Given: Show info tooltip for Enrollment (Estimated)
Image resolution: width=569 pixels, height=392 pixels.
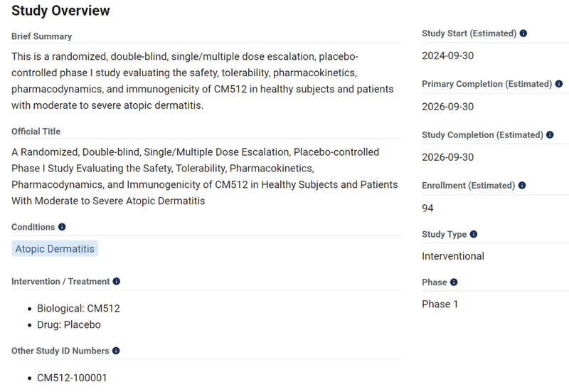Looking at the screenshot, I should [521, 186].
